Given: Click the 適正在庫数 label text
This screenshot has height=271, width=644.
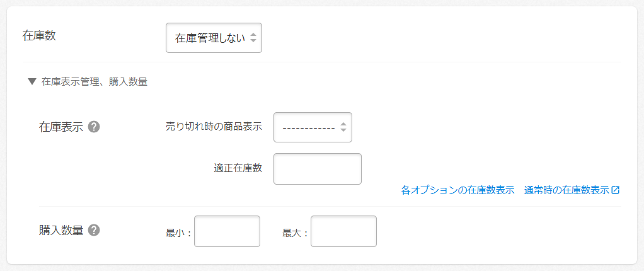Looking at the screenshot, I should pos(238,168).
